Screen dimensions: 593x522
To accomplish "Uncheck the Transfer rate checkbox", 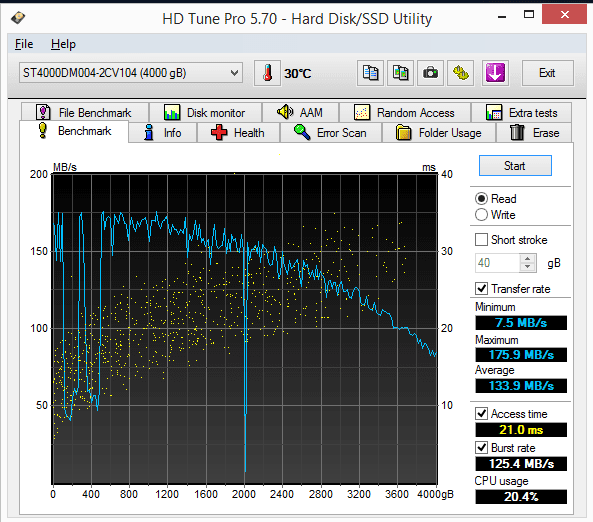I will pyautogui.click(x=481, y=289).
